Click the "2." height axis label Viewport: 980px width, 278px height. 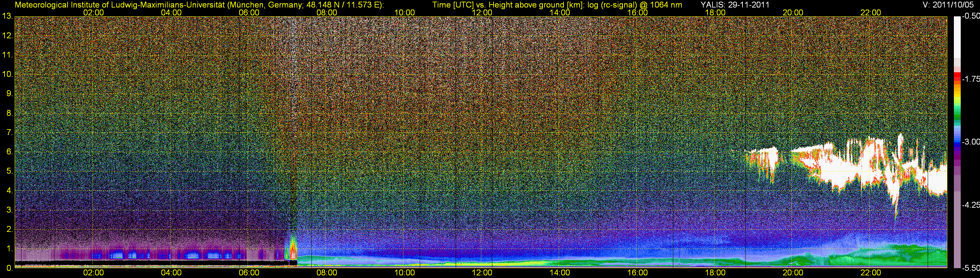click(x=10, y=230)
